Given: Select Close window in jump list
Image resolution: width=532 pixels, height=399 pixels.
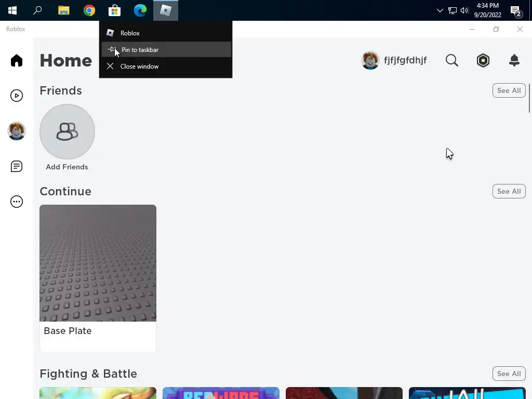Looking at the screenshot, I should click(x=166, y=66).
